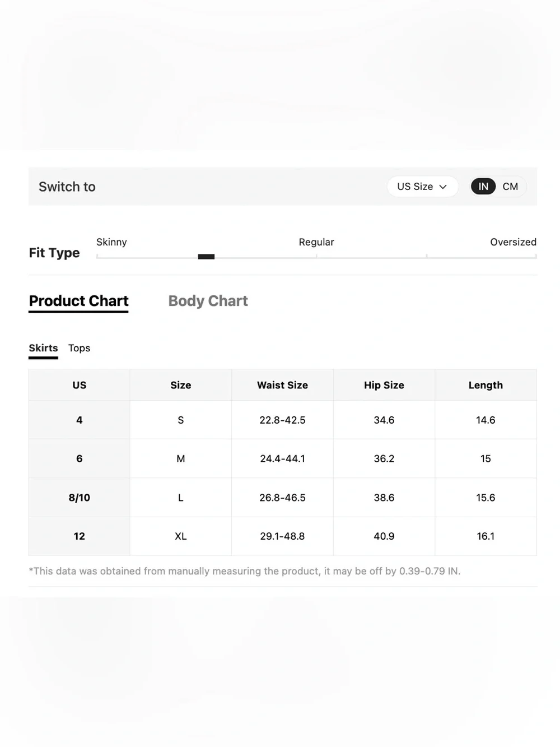Click the chevron arrow beside US Size
This screenshot has width=560, height=747.
443,187
